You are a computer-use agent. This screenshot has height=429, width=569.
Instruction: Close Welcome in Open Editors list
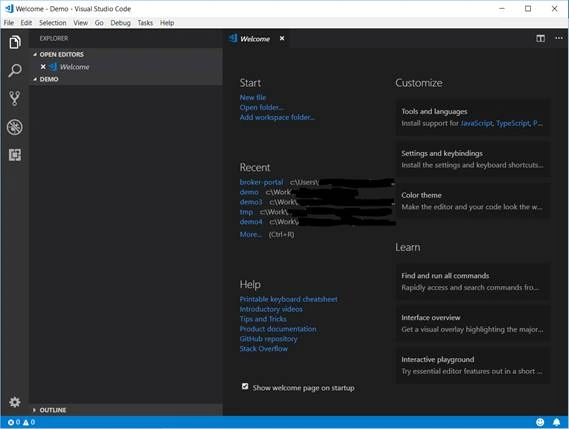pos(43,67)
